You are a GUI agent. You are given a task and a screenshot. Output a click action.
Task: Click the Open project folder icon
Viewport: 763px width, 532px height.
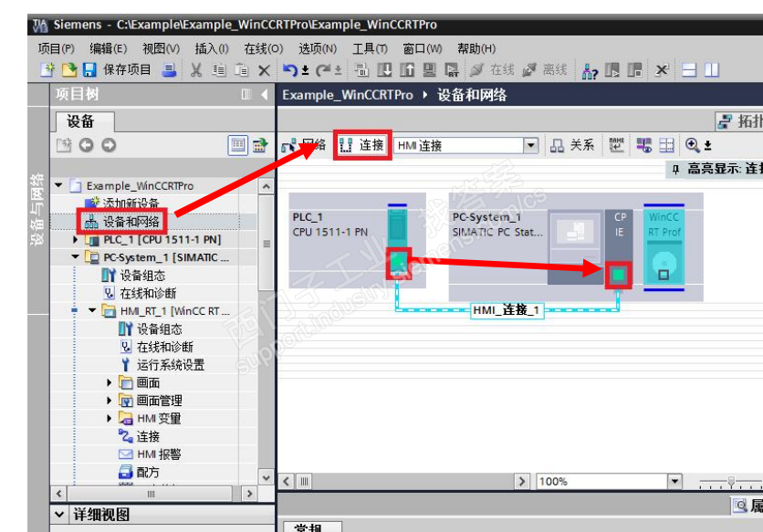69,70
